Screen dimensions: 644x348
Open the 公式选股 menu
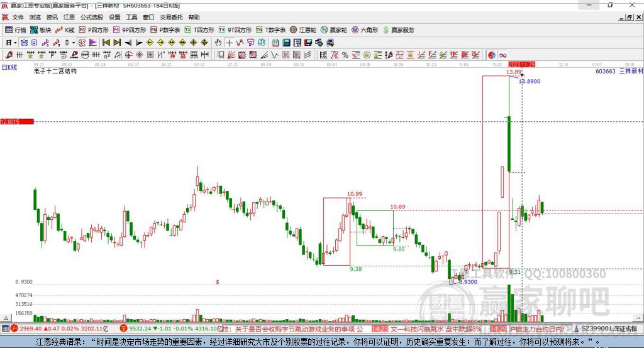(92, 17)
